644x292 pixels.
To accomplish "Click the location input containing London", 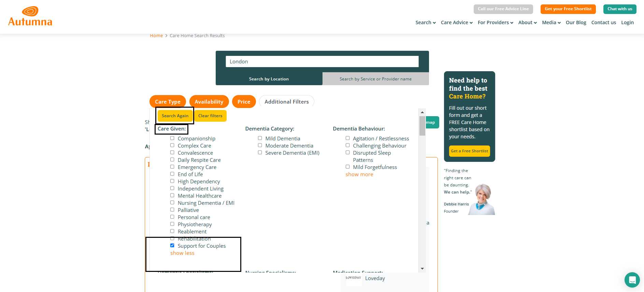I will pos(322,62).
